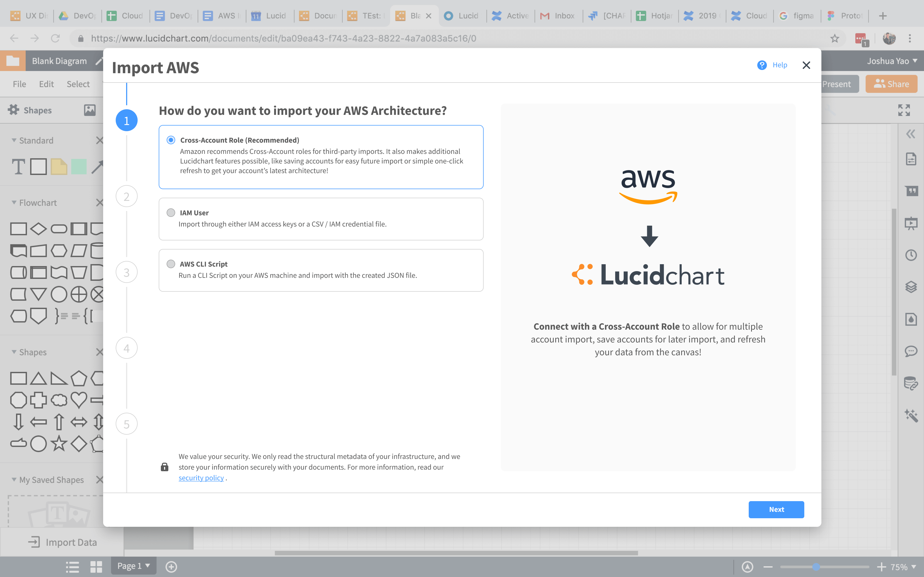Open the Comments speech bubble icon
This screenshot has width=924, height=577.
911,351
